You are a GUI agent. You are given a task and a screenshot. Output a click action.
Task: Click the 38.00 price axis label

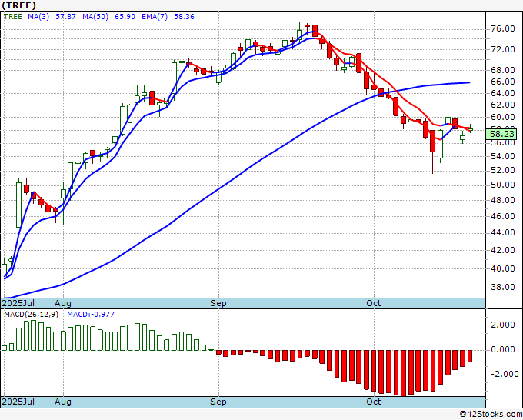(503, 287)
